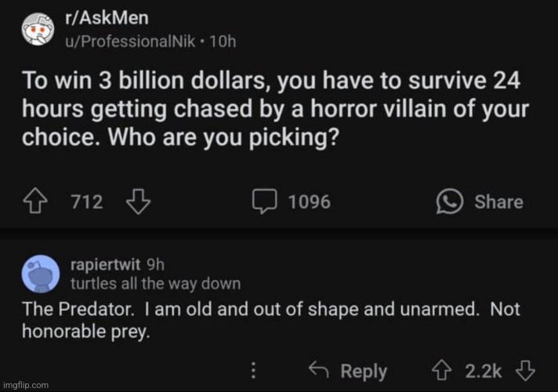Open u/ProfessionalNik's profile
The height and width of the screenshot is (392, 558).
(x=130, y=42)
